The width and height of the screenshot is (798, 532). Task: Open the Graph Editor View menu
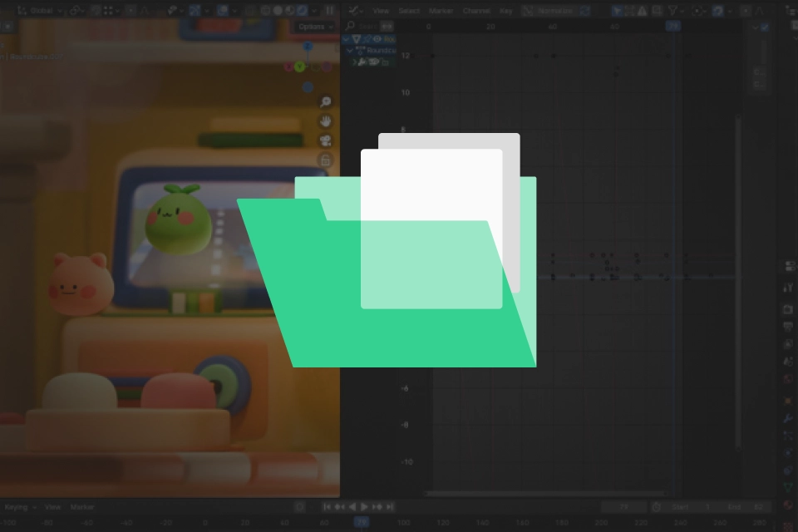click(x=381, y=10)
